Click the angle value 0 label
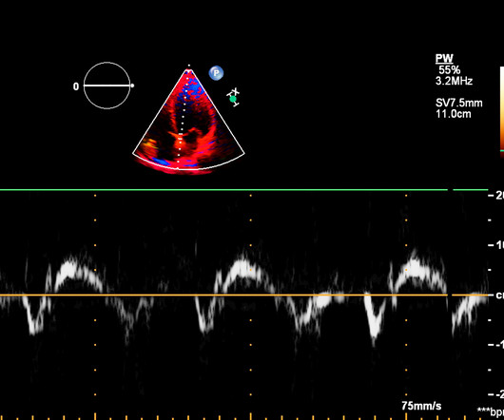This screenshot has width=504, height=420. click(x=76, y=86)
